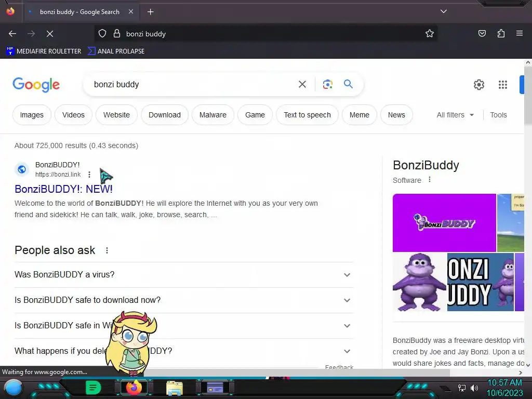Viewport: 532px width, 399px height.
Task: Select the Text to speech filter chip
Action: (x=307, y=115)
